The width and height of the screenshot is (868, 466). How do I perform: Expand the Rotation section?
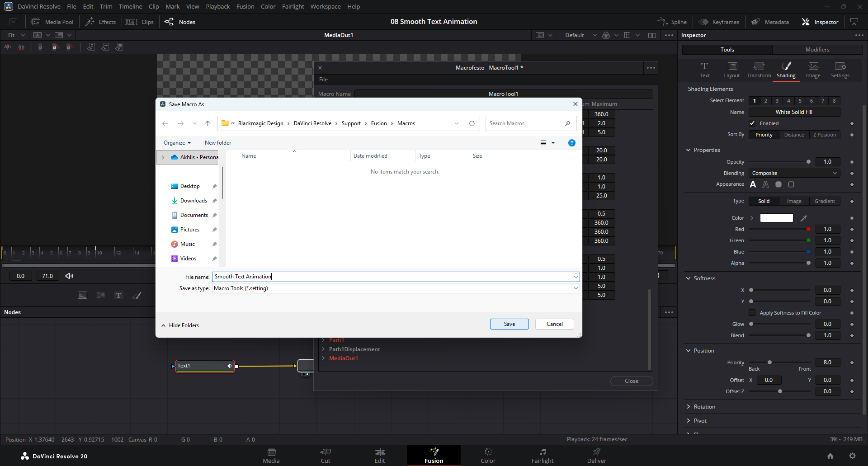[x=704, y=407]
